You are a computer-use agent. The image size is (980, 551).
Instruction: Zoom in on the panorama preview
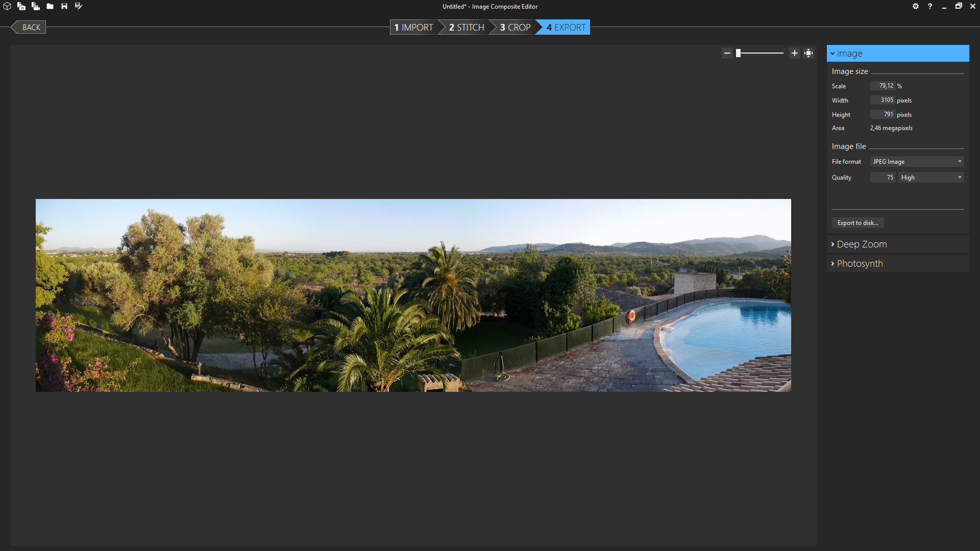(x=795, y=53)
